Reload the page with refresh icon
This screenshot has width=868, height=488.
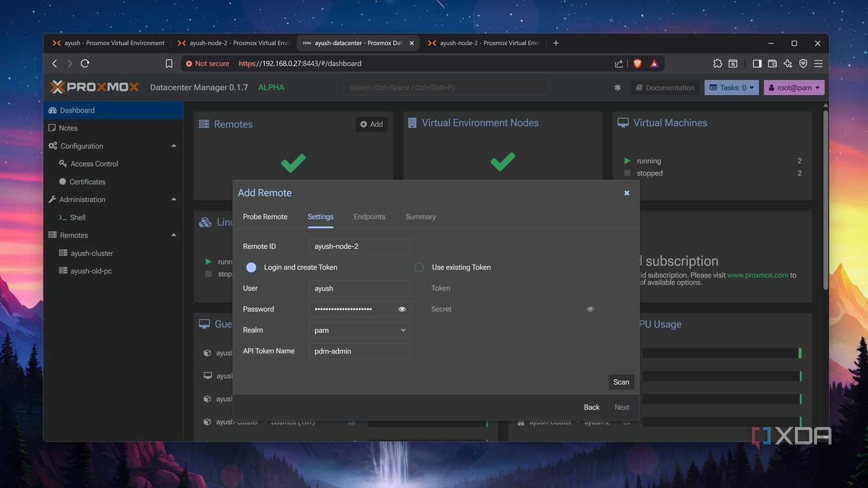click(x=85, y=64)
